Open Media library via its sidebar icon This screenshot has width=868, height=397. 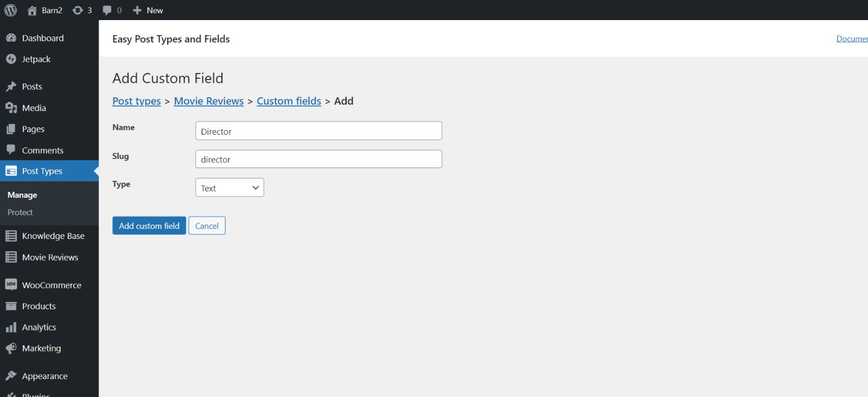(x=12, y=107)
